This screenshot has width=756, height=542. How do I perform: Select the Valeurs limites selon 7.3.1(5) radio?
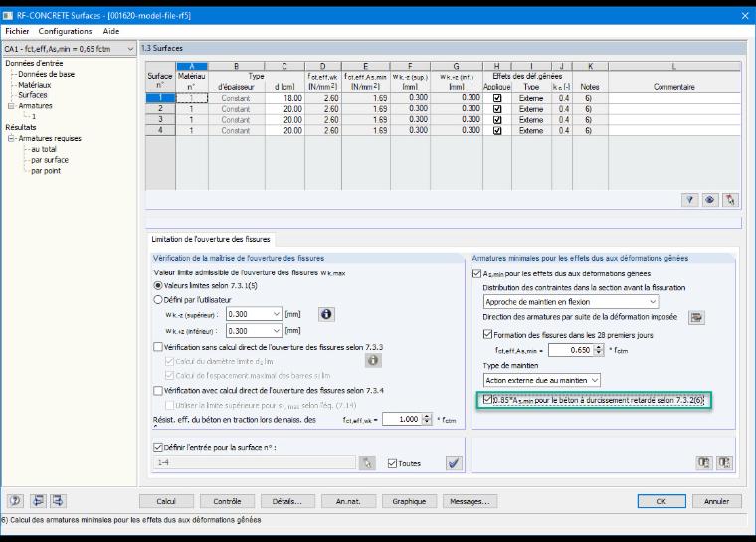[x=157, y=285]
